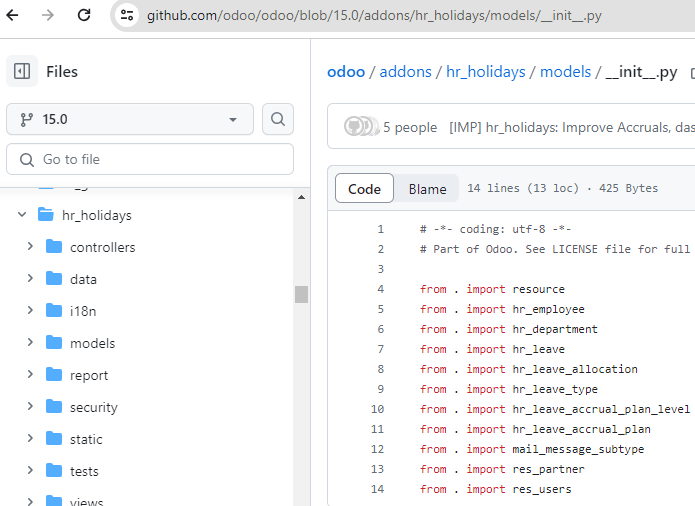Click 'mail_message_subtype' on line 12
This screenshot has height=506, width=695.
tap(578, 449)
